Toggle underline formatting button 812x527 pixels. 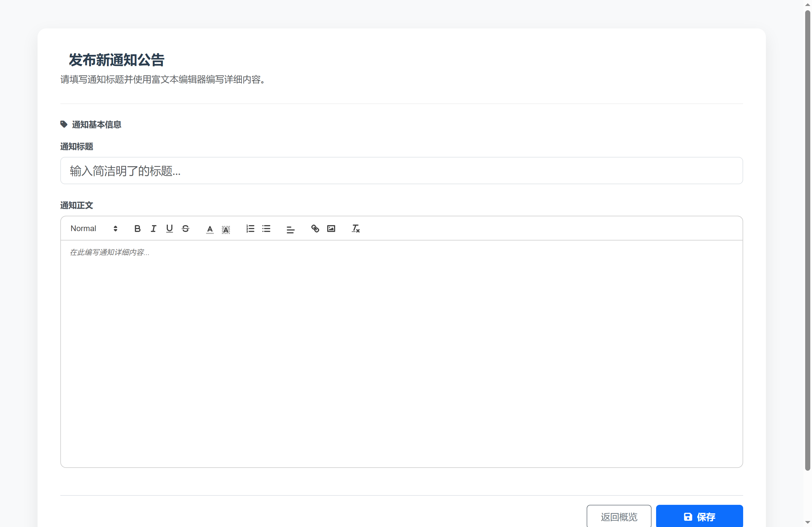[x=169, y=229]
